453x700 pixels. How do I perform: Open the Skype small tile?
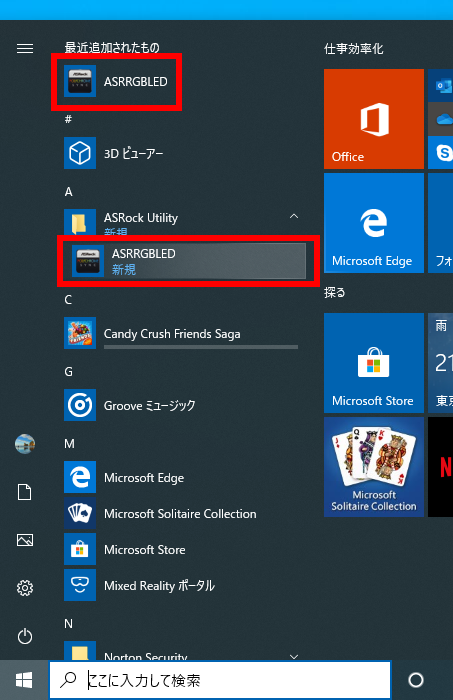(x=441, y=153)
